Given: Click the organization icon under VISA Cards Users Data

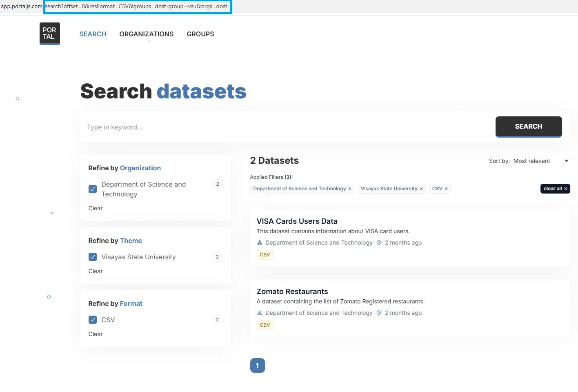Looking at the screenshot, I should [x=260, y=243].
